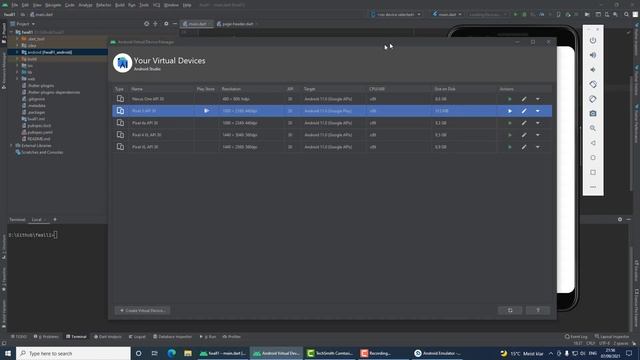Edit the selected highlighted Pixel device
The height and width of the screenshot is (360, 640).
(x=524, y=111)
